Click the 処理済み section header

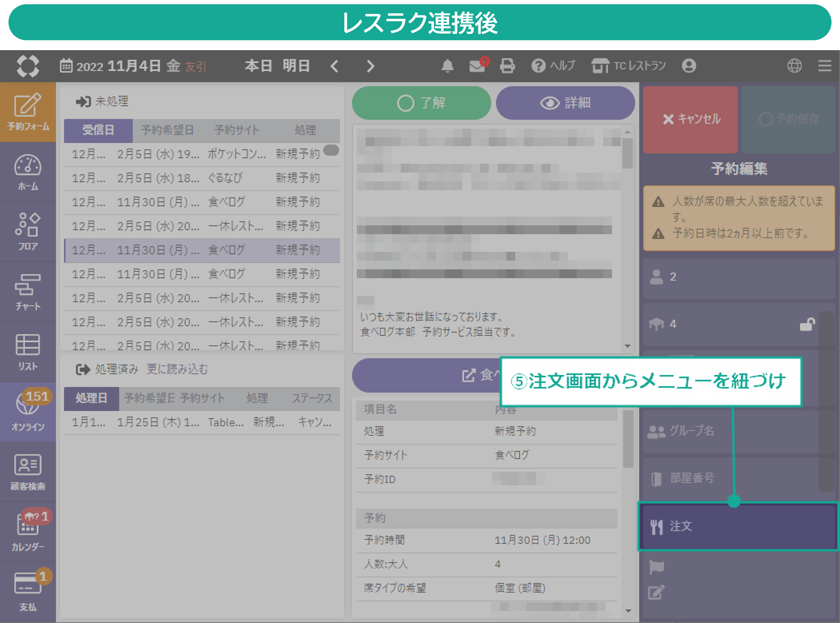click(107, 369)
